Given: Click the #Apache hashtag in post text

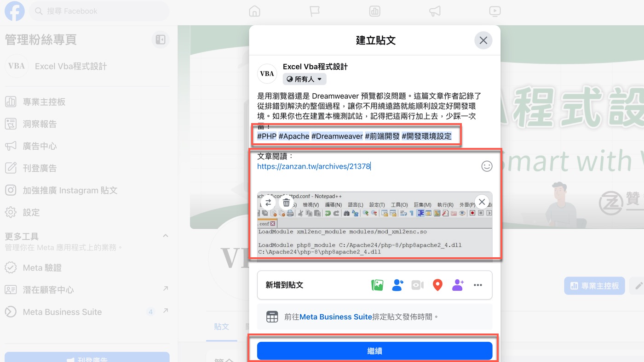Looking at the screenshot, I should pyautogui.click(x=294, y=136).
